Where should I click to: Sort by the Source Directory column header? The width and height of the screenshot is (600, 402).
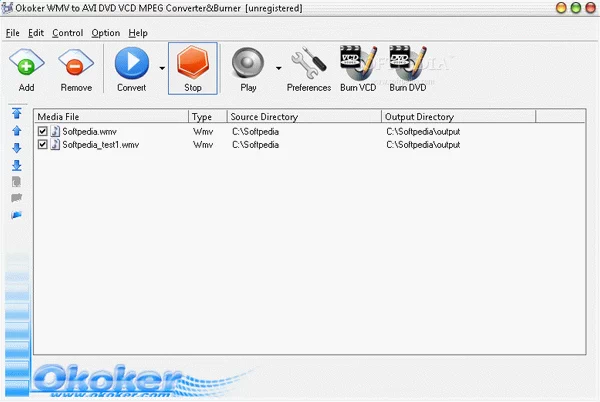pos(304,117)
